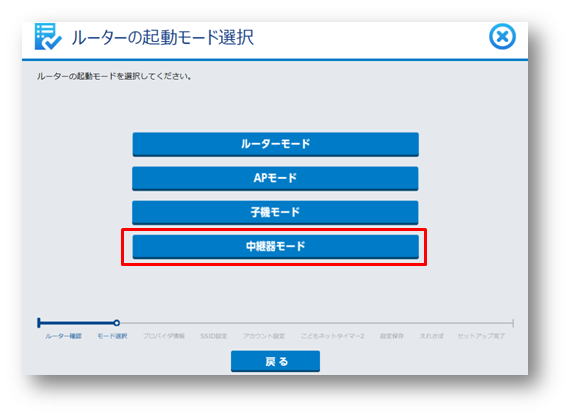Screen dimensions: 570x417
Task: Click the filled blue segment of progress bar
Action: tap(77, 322)
